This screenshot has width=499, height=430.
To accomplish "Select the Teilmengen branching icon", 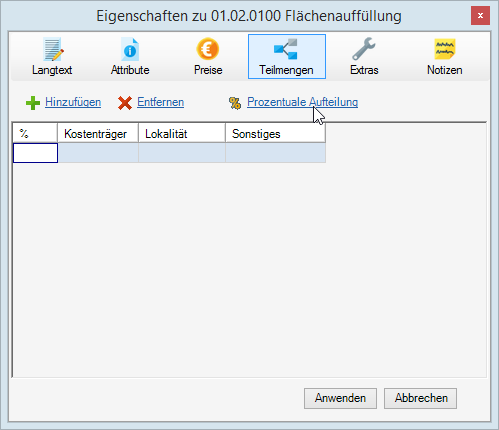I will [286, 49].
